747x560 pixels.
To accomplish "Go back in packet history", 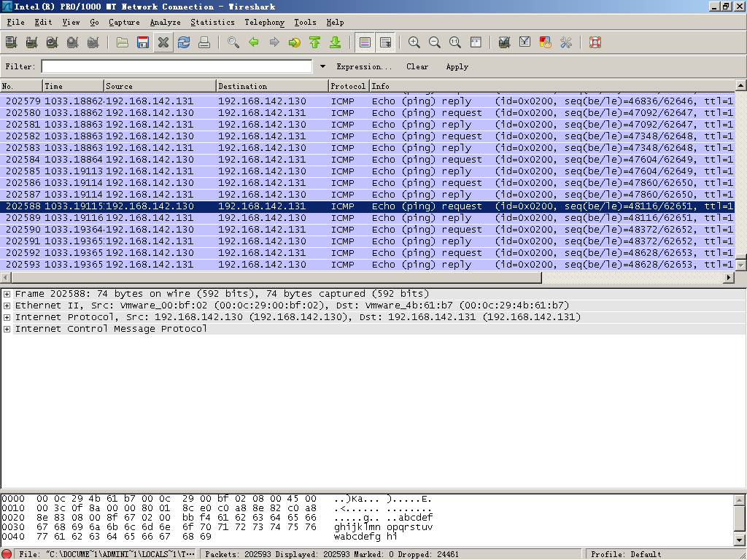I will click(x=254, y=42).
